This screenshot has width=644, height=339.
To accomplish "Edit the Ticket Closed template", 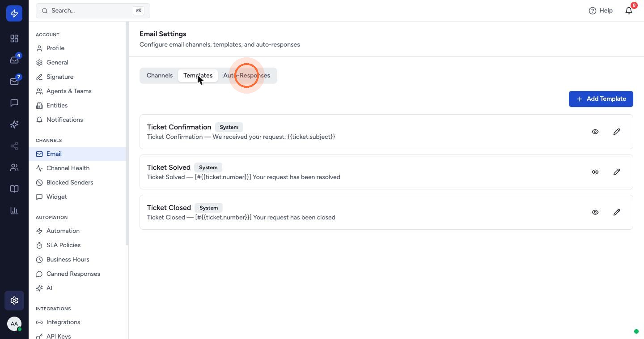I will click(x=617, y=212).
